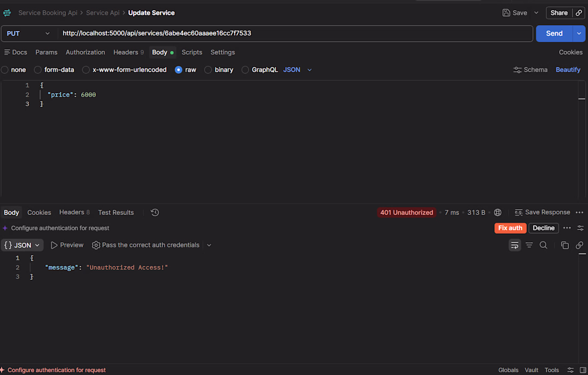
Task: Click status bar settings sliders icon
Action: 570,370
